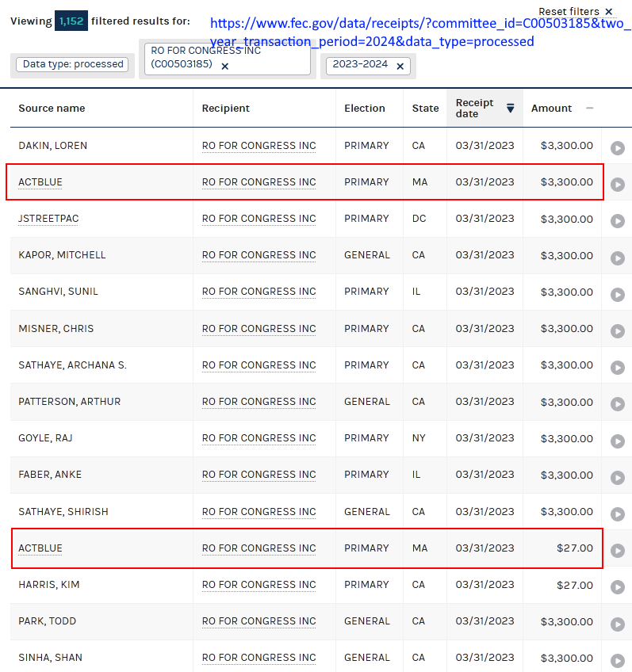Image resolution: width=632 pixels, height=672 pixels.
Task: Click the Source name column header
Action: pos(52,109)
